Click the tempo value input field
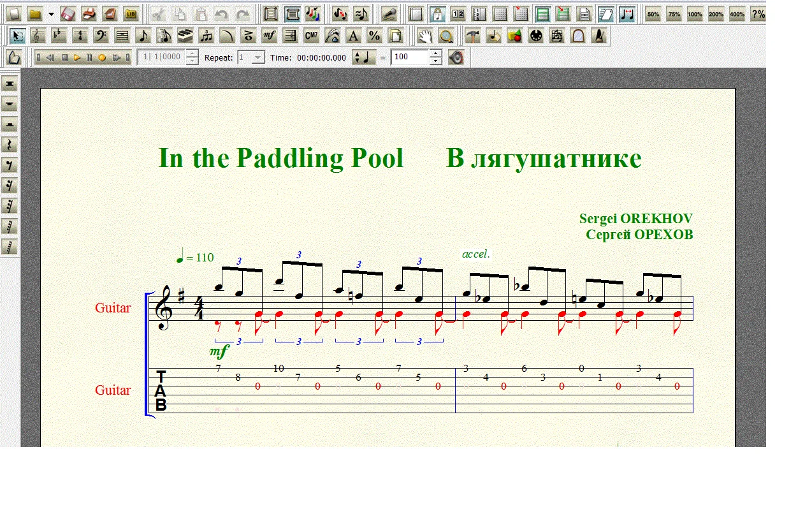 pyautogui.click(x=410, y=57)
